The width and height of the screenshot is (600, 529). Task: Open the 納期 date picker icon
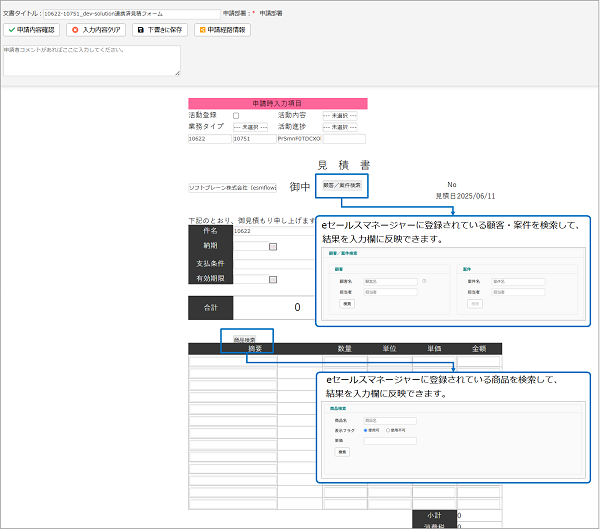[x=273, y=246]
